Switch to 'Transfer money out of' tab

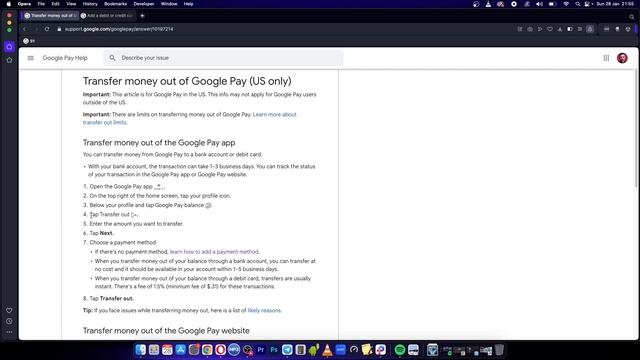50,16
